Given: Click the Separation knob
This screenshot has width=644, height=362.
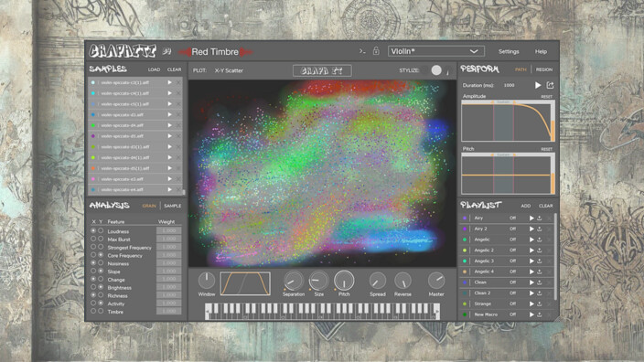Looking at the screenshot, I should [x=294, y=281].
